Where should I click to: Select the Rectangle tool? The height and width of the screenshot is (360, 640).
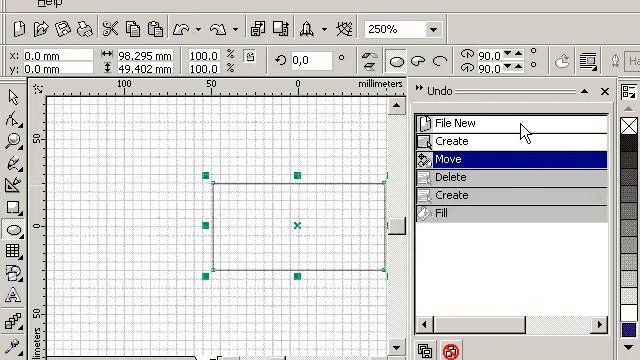click(13, 207)
